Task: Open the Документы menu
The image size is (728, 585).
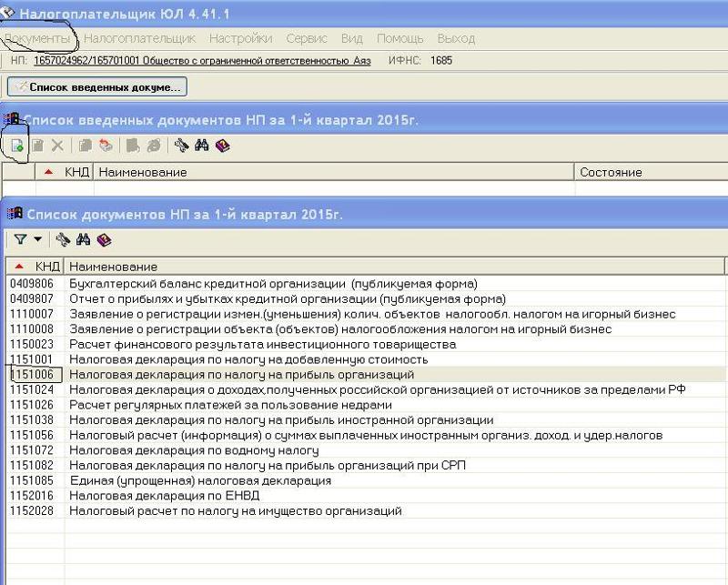Action: click(x=37, y=38)
